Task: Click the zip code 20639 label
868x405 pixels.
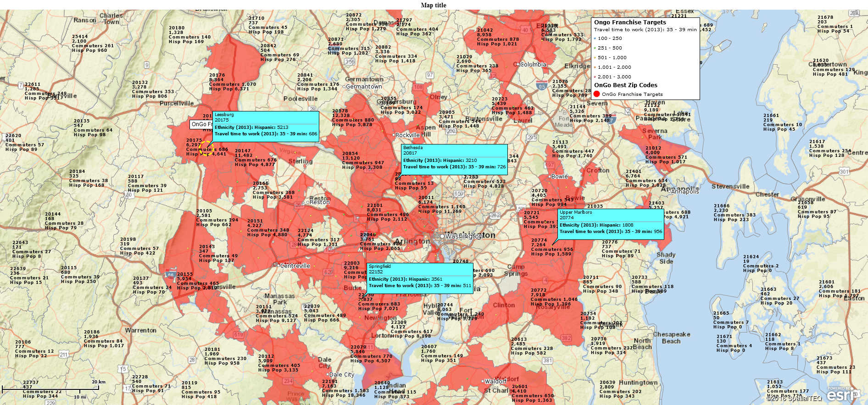Action: click(607, 383)
